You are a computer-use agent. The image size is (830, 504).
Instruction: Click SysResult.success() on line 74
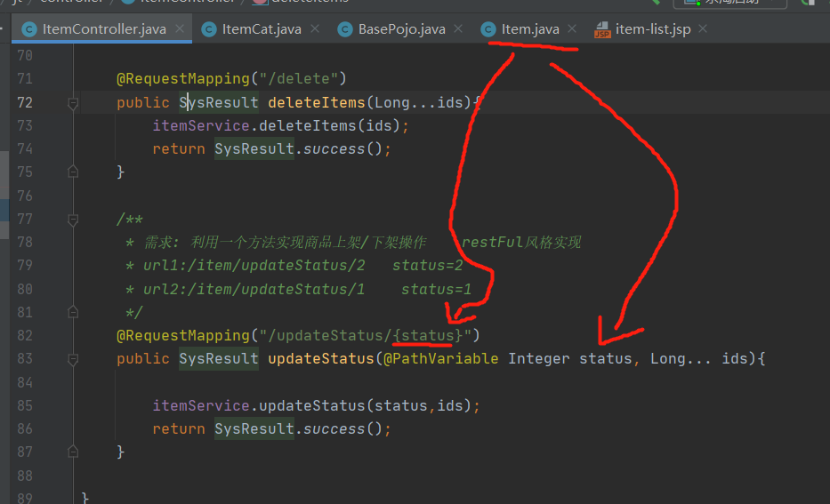coord(299,149)
